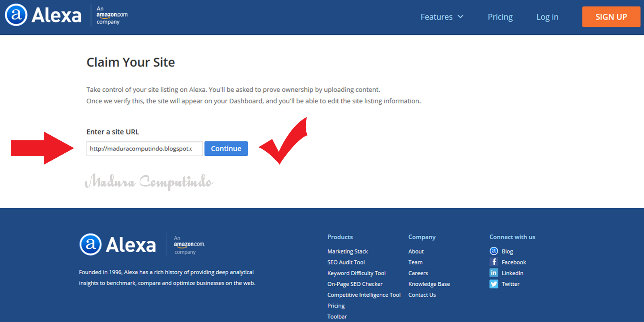Open the Knowledge Base link
Screen dimensions: 644x322
click(429, 284)
